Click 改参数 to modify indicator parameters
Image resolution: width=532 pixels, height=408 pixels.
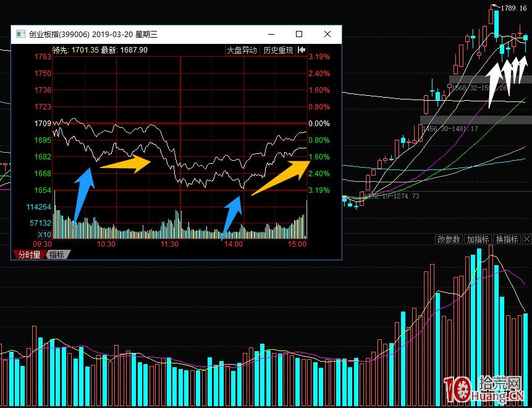(x=449, y=239)
